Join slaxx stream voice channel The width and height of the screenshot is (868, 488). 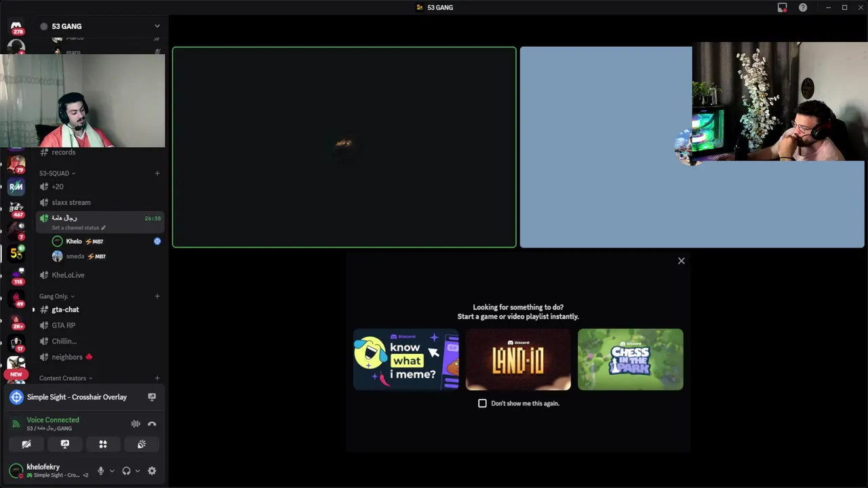(100, 203)
